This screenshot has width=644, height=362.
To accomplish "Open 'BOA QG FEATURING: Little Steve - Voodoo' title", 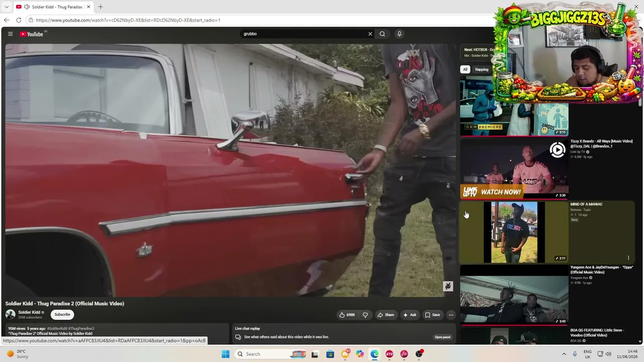I will tap(597, 333).
